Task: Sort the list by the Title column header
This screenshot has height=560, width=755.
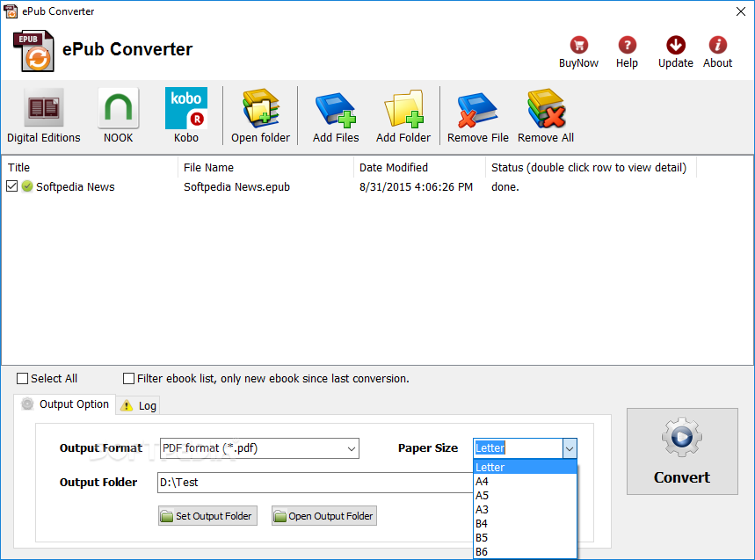Action: tap(90, 167)
